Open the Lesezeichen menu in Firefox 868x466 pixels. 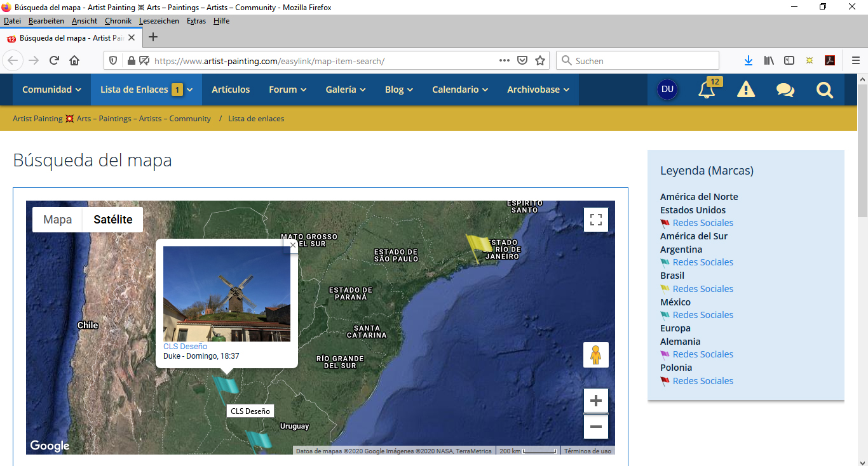coord(159,21)
